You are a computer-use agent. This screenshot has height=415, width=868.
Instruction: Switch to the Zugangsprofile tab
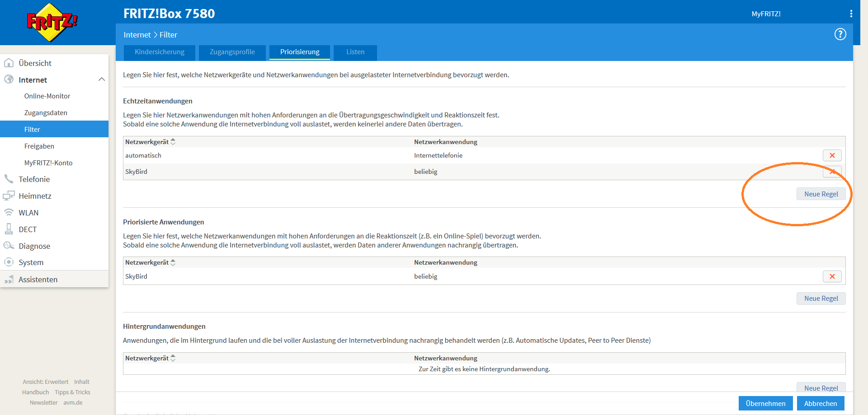click(x=232, y=52)
